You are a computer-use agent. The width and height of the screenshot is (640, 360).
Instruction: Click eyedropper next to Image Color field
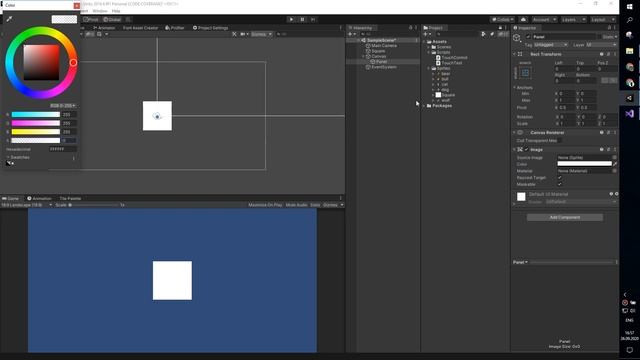click(615, 164)
